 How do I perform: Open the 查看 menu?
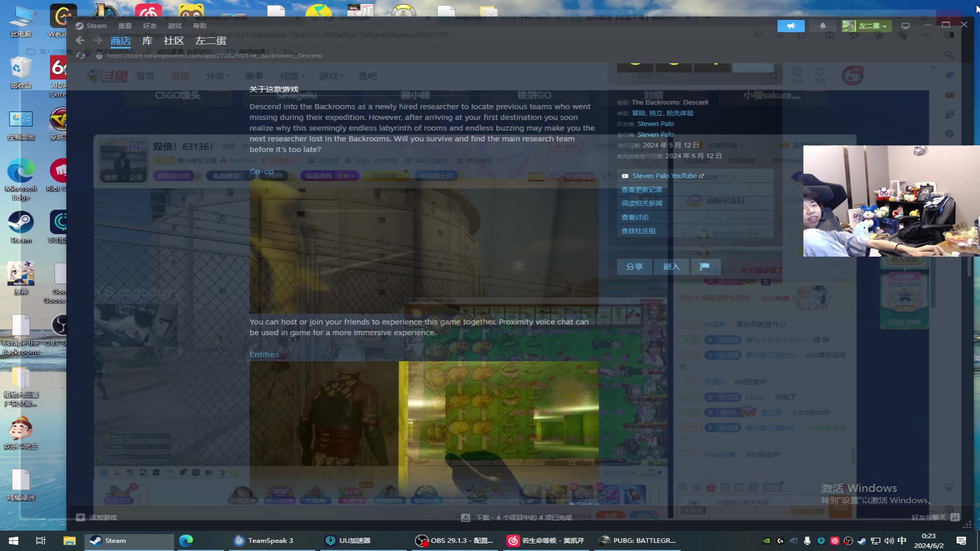(x=125, y=26)
